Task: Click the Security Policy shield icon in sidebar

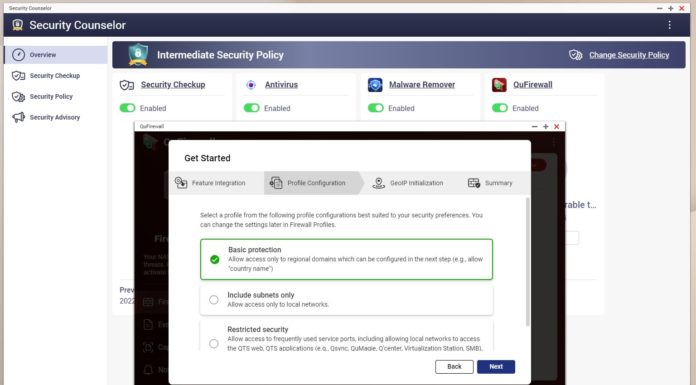Action: click(18, 96)
